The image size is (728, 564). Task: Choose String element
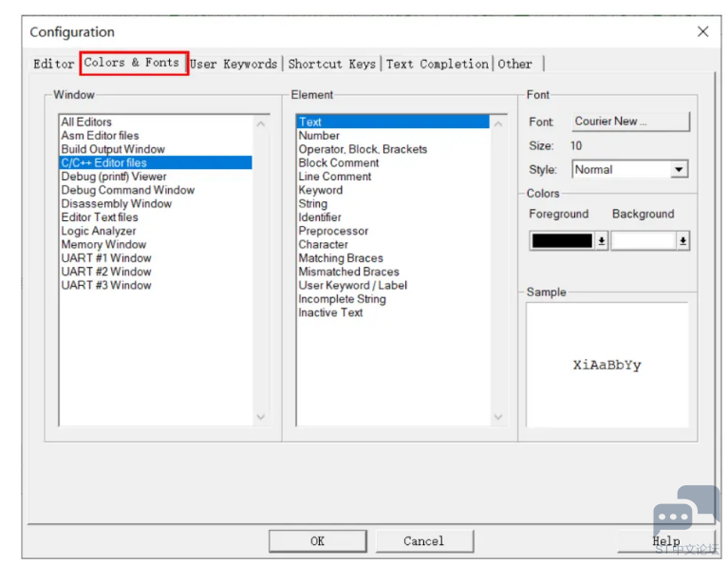point(393,203)
